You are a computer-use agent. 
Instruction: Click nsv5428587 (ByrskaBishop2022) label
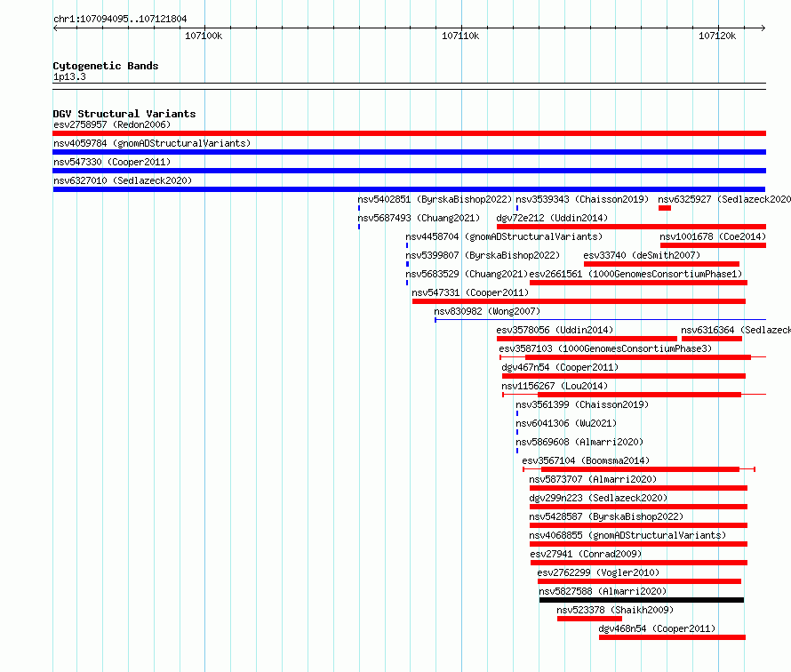[x=606, y=516]
